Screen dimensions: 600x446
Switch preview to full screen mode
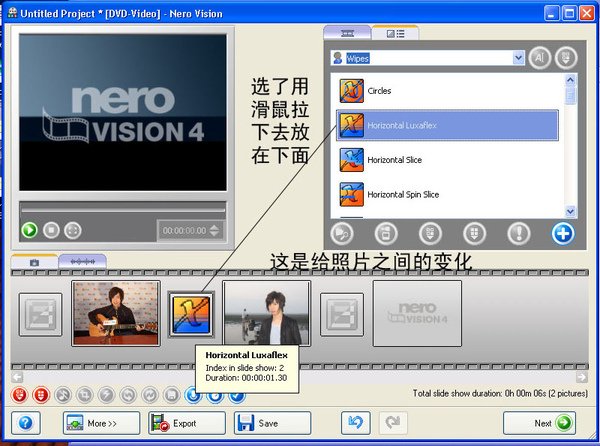tap(73, 230)
